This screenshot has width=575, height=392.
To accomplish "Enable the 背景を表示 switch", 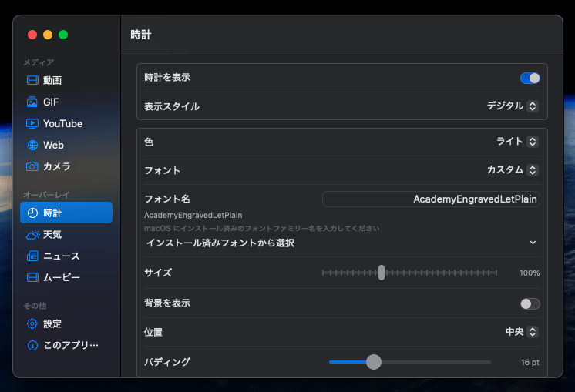I will tap(530, 303).
